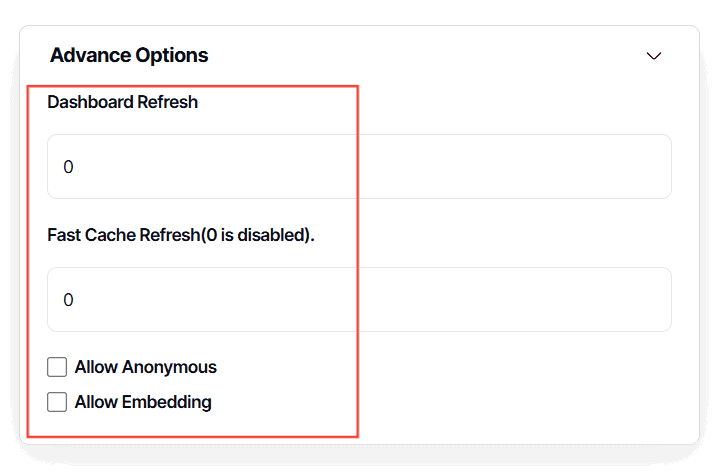725x474 pixels.
Task: Toggle anonymous access box
Action: pos(57,367)
